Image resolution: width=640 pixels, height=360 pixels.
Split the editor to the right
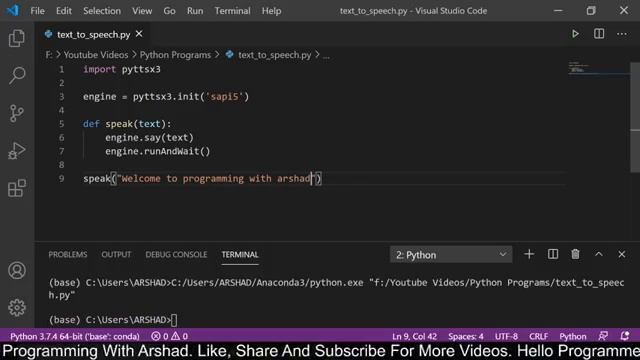point(599,34)
